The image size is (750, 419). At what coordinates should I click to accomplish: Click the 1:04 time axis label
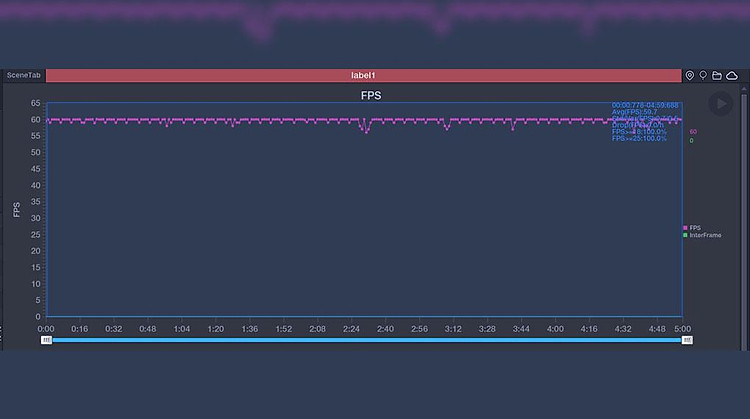point(181,328)
